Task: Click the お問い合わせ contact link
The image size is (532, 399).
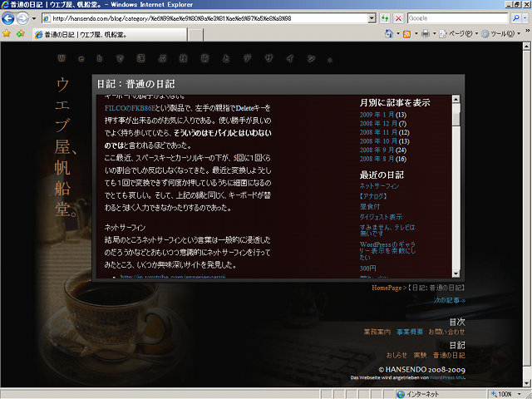Action: 446,331
